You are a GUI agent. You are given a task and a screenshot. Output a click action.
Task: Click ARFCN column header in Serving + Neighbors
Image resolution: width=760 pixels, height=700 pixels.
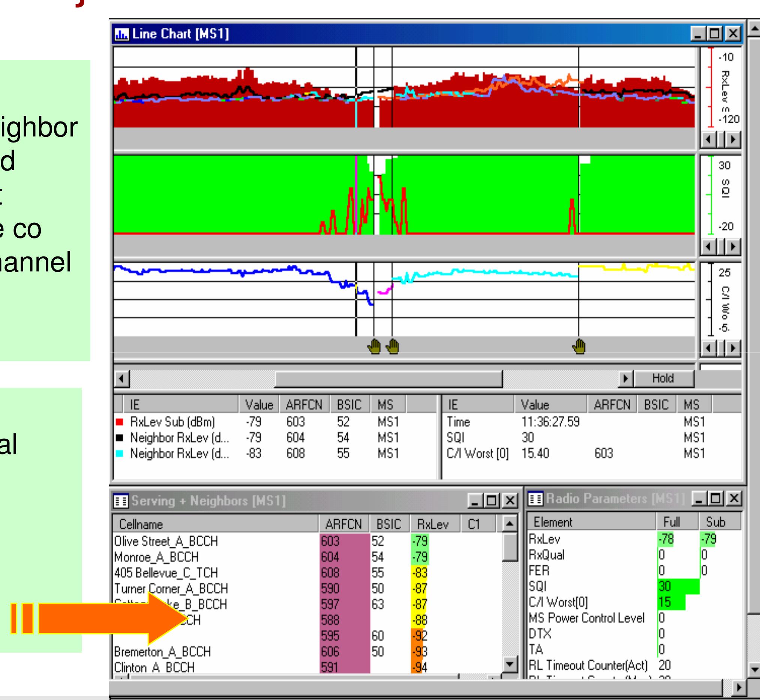(344, 524)
